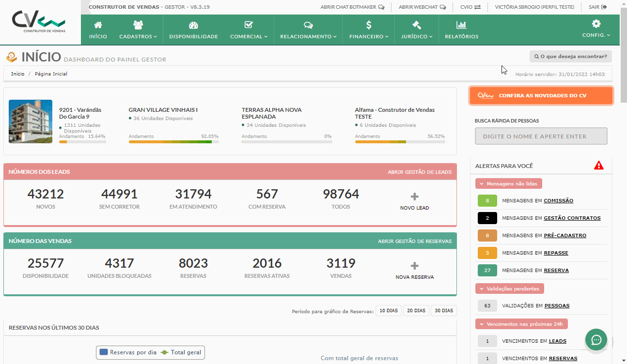The width and height of the screenshot is (627, 364).
Task: Focus the Busca Rápida de Pessoas field
Action: [541, 136]
